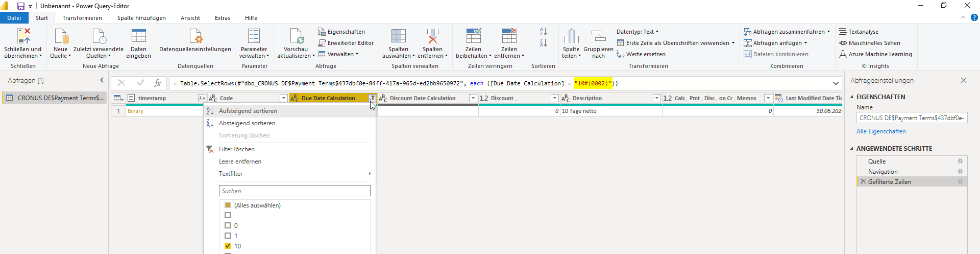Check the blank value checkbox

tap(228, 215)
